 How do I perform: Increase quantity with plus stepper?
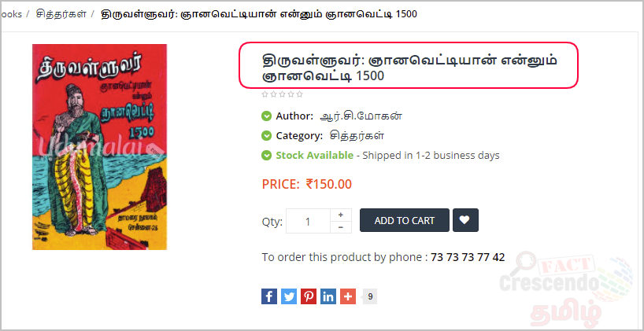click(341, 215)
